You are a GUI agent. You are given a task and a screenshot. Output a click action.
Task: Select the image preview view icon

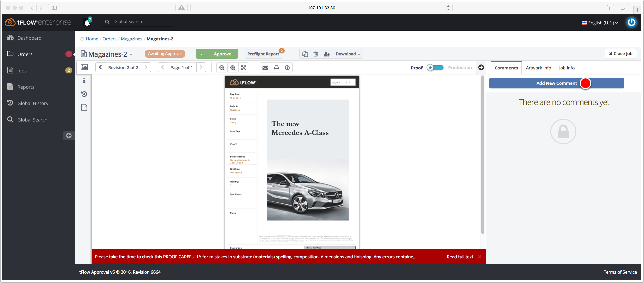tap(84, 67)
